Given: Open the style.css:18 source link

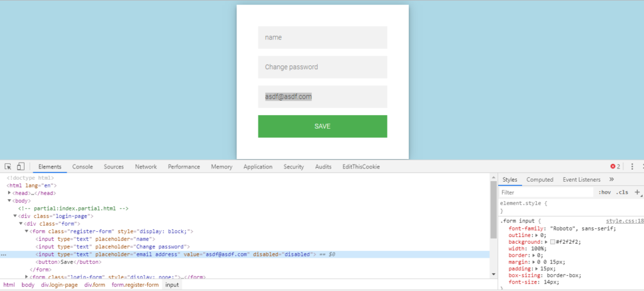Looking at the screenshot, I should click(625, 221).
